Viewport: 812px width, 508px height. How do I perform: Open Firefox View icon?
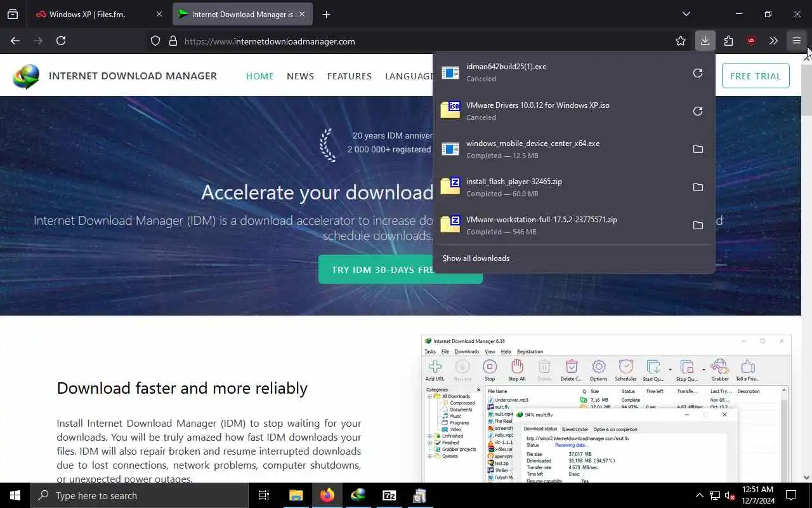click(13, 14)
